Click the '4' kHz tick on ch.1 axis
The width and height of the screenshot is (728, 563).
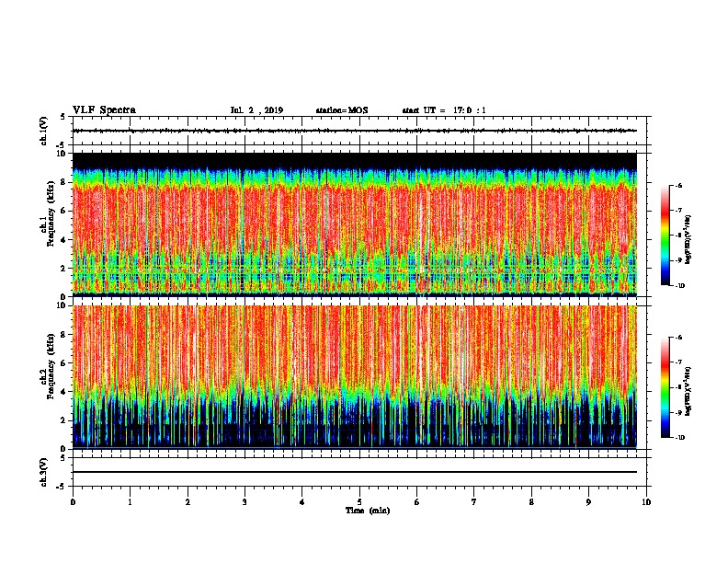[65, 240]
